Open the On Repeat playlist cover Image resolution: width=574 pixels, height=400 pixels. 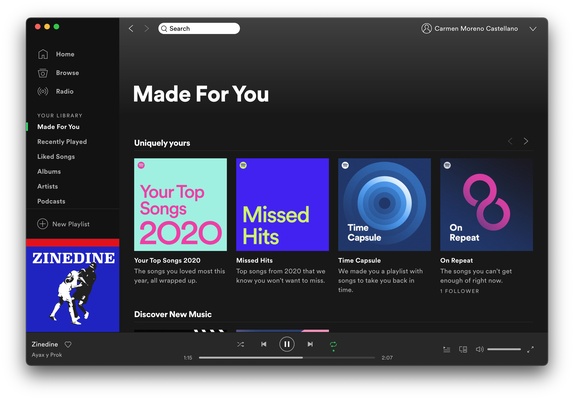[487, 205]
